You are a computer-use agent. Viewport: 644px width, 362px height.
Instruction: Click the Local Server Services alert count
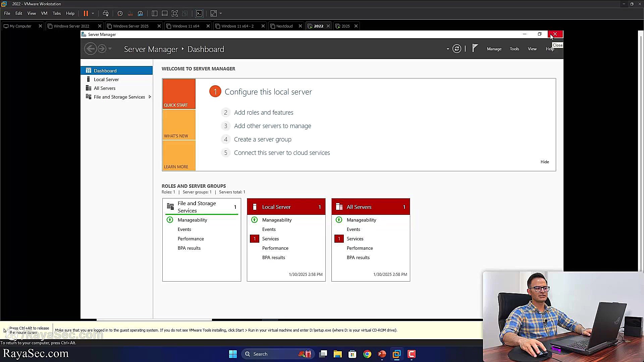tap(255, 239)
